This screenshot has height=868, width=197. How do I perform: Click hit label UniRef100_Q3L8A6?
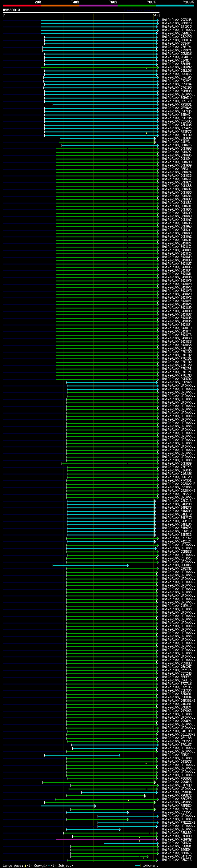click(x=177, y=125)
